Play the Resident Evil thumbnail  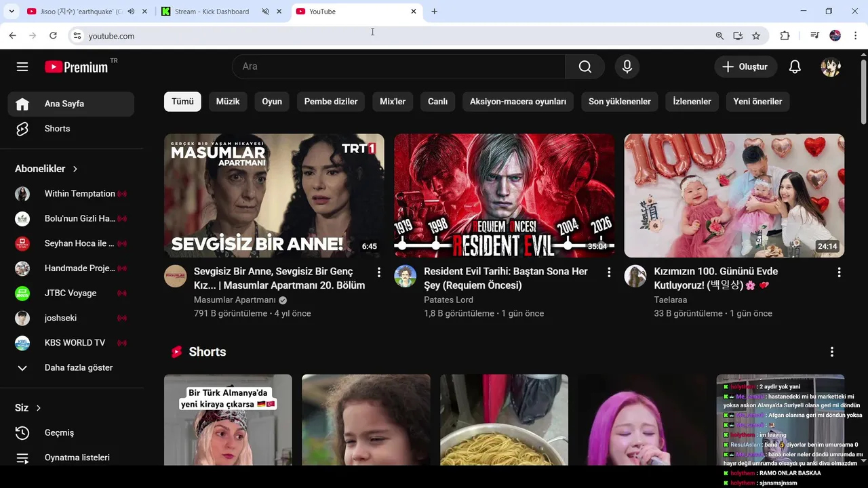tap(504, 195)
